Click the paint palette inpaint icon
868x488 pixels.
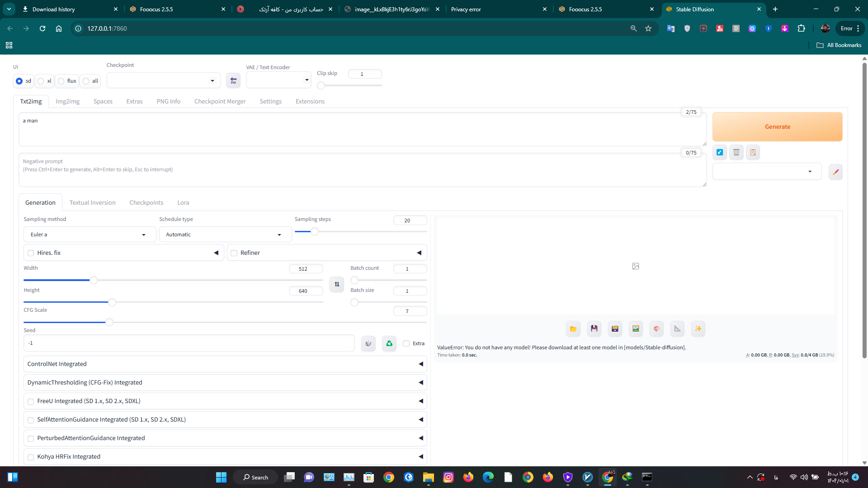click(x=656, y=328)
